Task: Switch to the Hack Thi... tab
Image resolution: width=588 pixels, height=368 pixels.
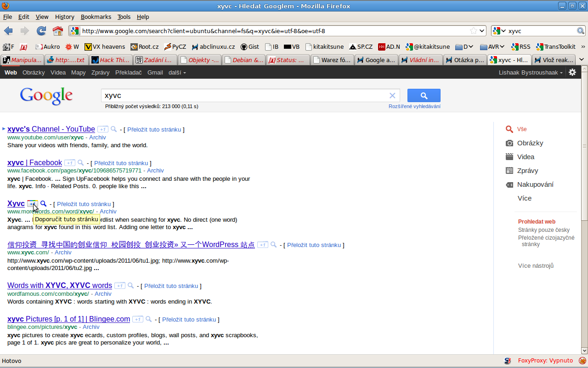Action: pyautogui.click(x=111, y=60)
